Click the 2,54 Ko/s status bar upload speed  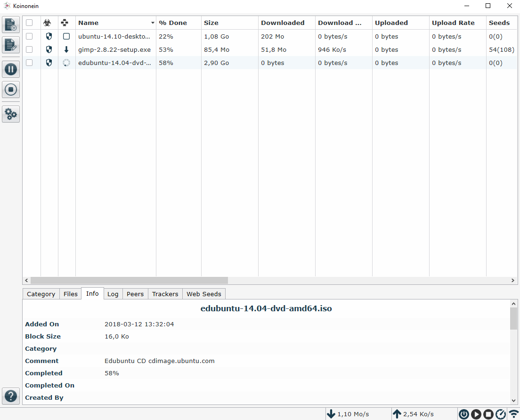[418, 414]
